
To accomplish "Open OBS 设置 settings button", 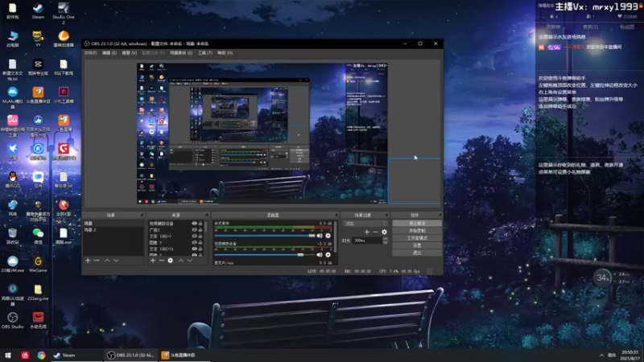I will click(x=417, y=245).
